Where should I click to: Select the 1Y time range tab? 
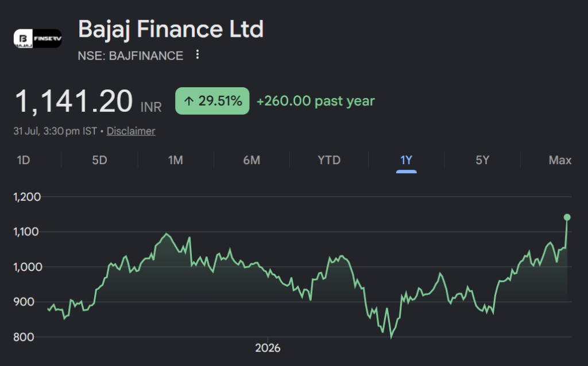point(406,160)
